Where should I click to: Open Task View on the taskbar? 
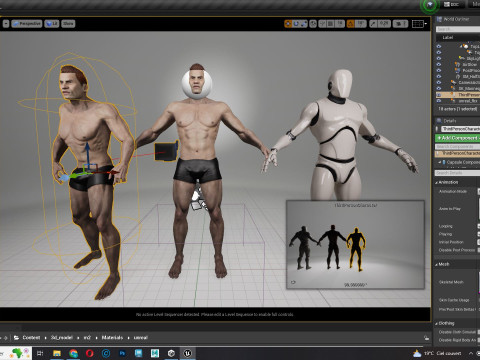40,353
